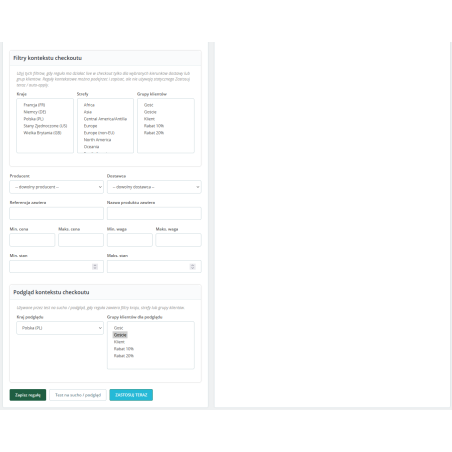Select highlighted Goście in the preview groups list
Viewport: 452px width, 452px height.
120,335
